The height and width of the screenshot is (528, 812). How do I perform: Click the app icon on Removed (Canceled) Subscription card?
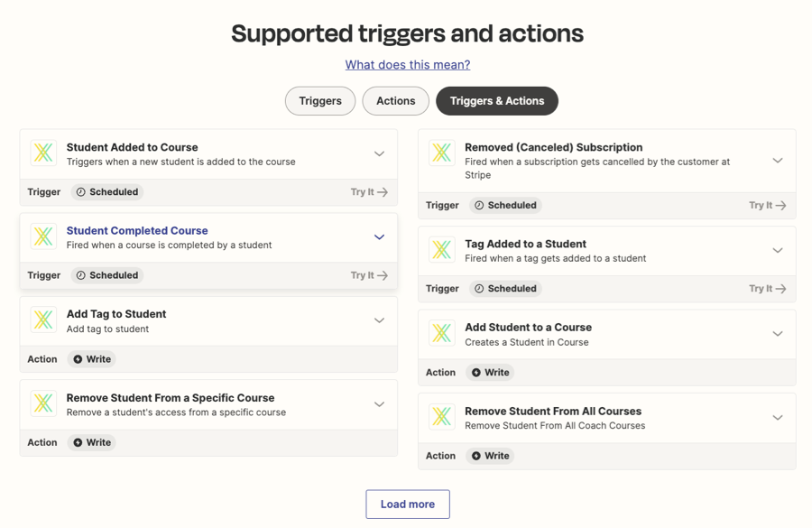point(442,153)
